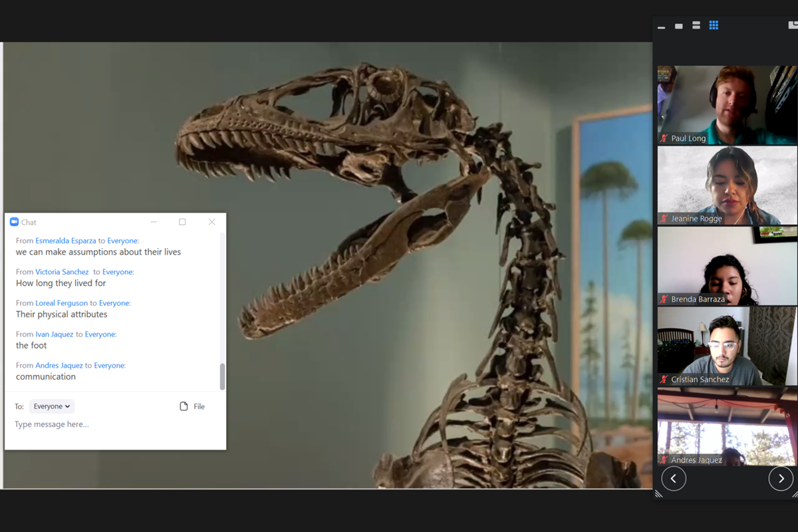The image size is (798, 532).
Task: Click the chat scrollbar thumb
Action: coord(222,376)
